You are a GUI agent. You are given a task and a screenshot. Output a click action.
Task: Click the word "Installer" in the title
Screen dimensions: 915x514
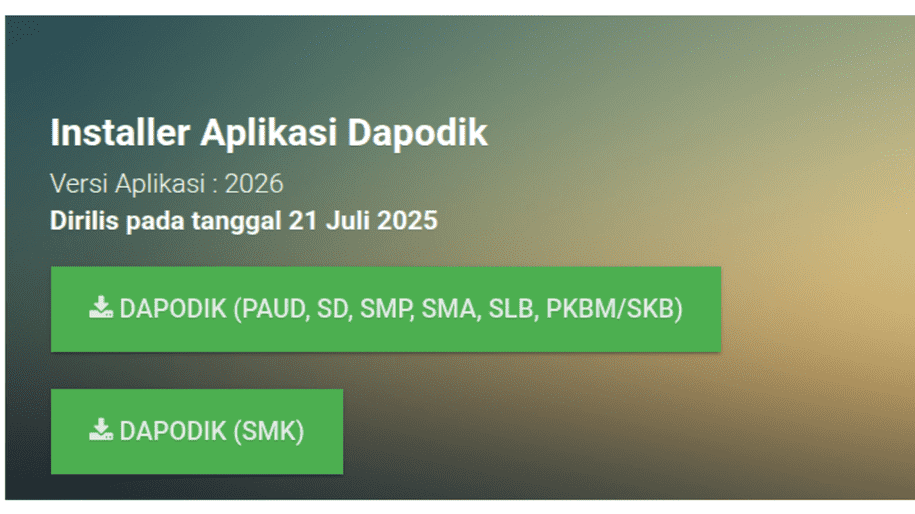tap(120, 132)
